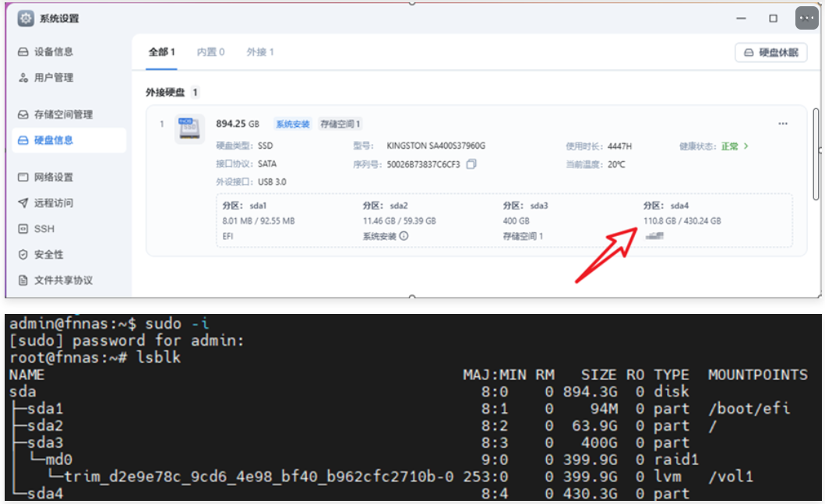Click the lsblk command in the terminal
The width and height of the screenshot is (825, 504).
click(x=158, y=358)
